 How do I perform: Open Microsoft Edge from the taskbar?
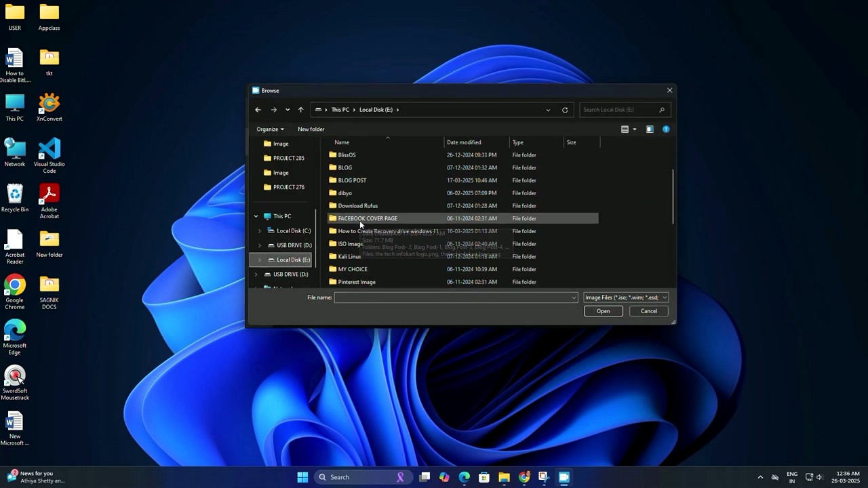click(x=464, y=476)
